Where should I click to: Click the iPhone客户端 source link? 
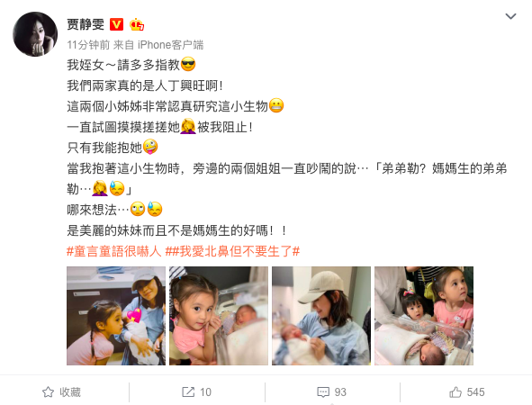point(170,45)
